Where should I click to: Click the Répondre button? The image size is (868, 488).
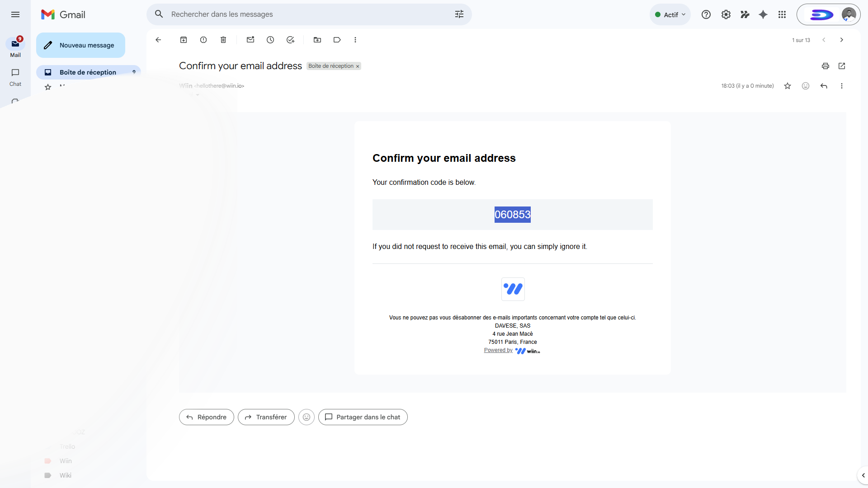[x=207, y=417]
